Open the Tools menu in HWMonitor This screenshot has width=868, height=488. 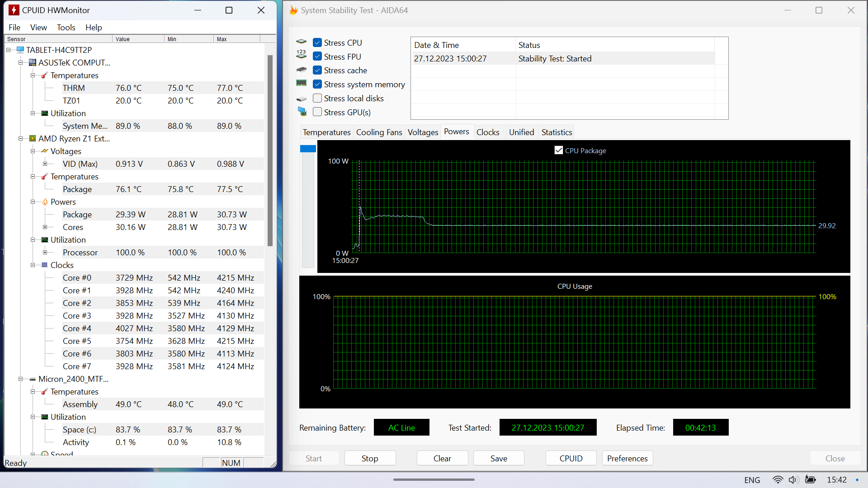click(x=66, y=28)
